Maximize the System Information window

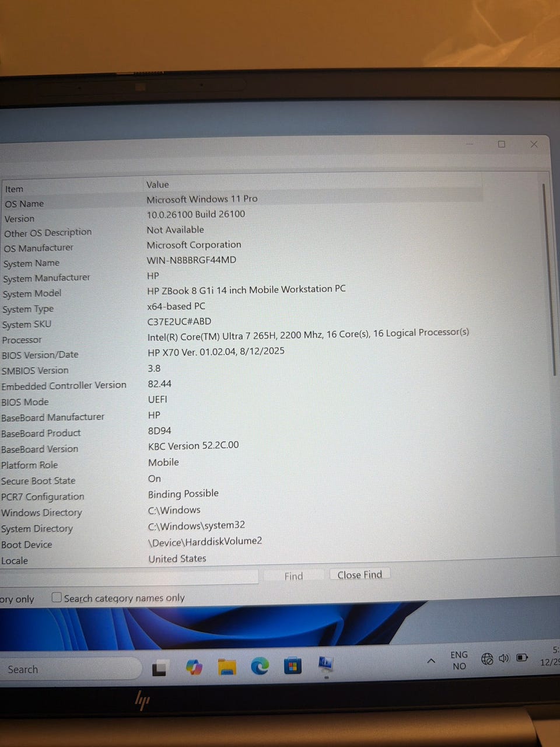pos(502,144)
